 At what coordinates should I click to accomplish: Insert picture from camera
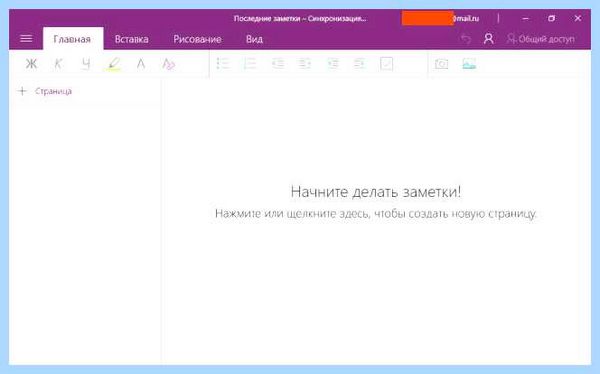tap(441, 64)
